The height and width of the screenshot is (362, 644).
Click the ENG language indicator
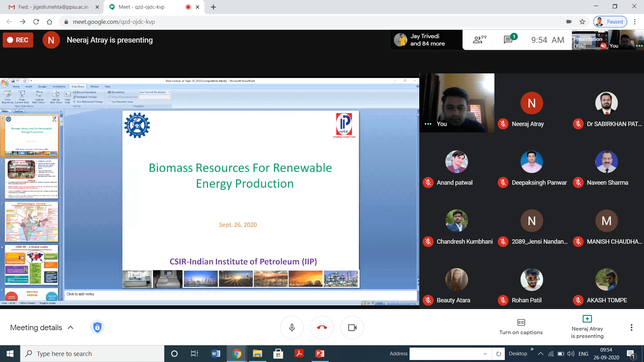pyautogui.click(x=583, y=354)
